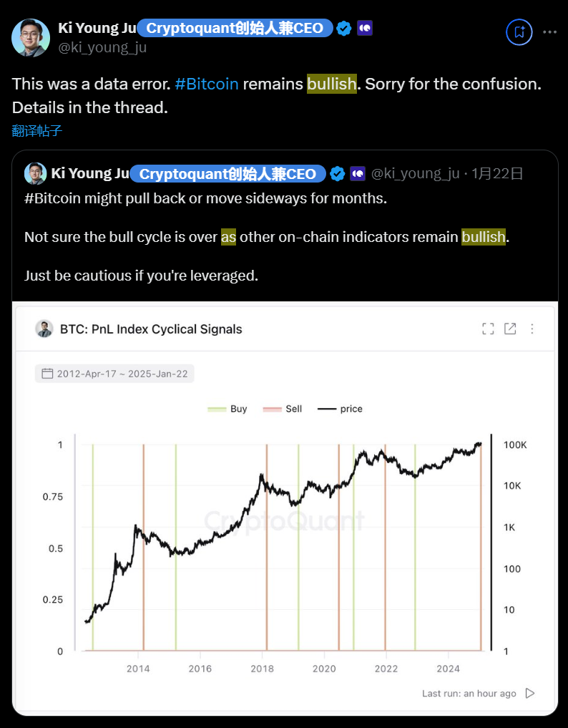
Task: Open Ki Young Ju's large profile avatar
Action: coord(31,37)
